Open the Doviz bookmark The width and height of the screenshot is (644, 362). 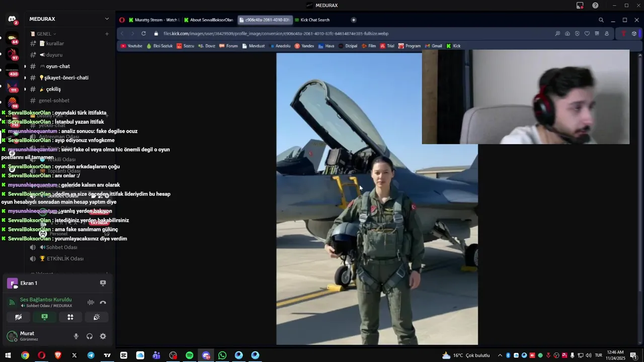click(x=207, y=46)
